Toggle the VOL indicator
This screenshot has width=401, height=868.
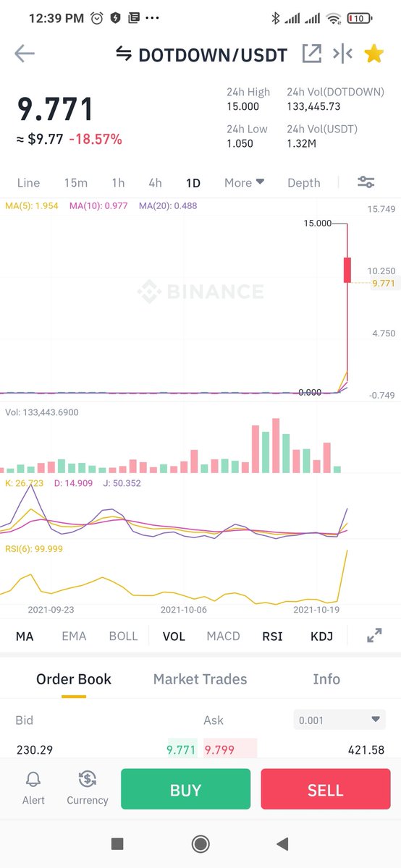[x=174, y=637]
